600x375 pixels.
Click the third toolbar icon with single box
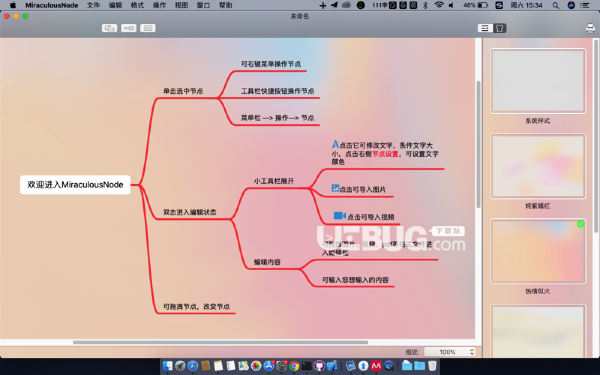pos(148,28)
